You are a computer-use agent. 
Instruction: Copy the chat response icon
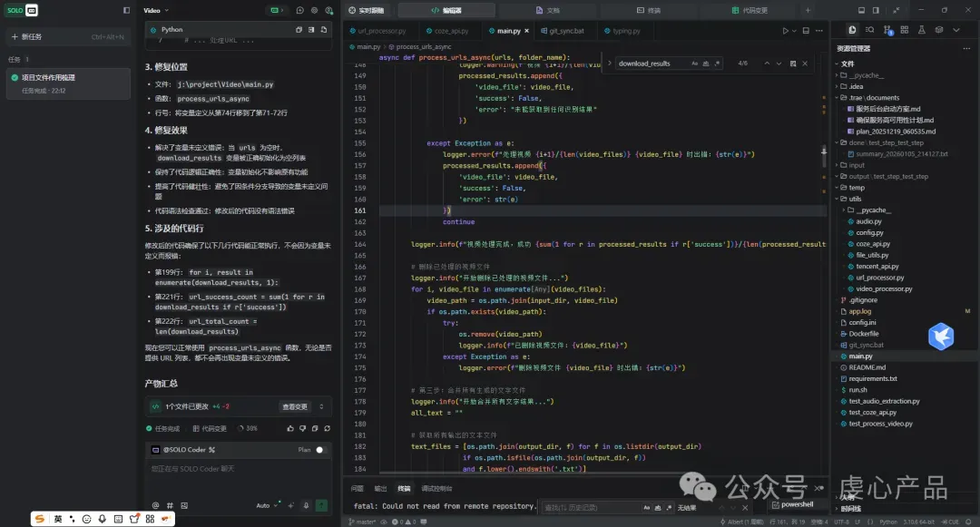click(x=315, y=428)
